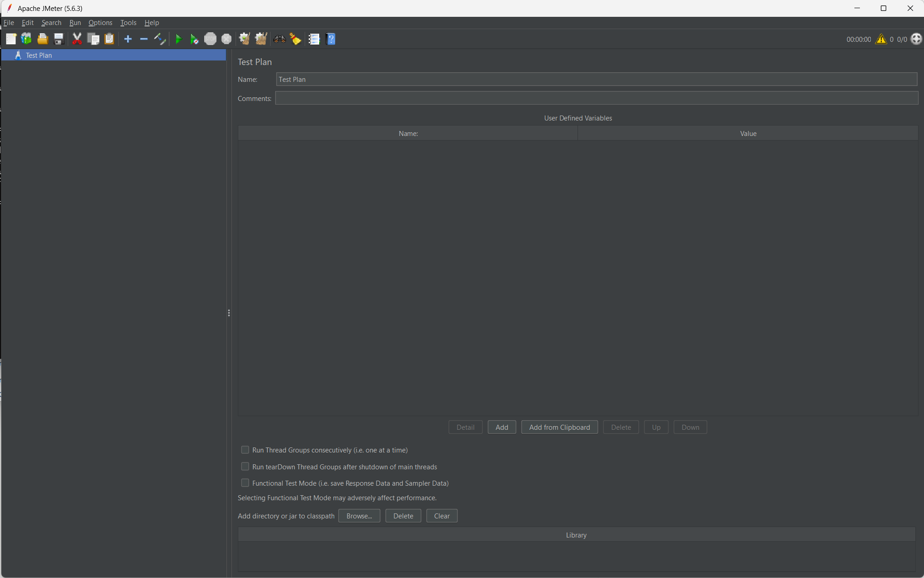
Task: Open the Options menu
Action: tap(100, 23)
